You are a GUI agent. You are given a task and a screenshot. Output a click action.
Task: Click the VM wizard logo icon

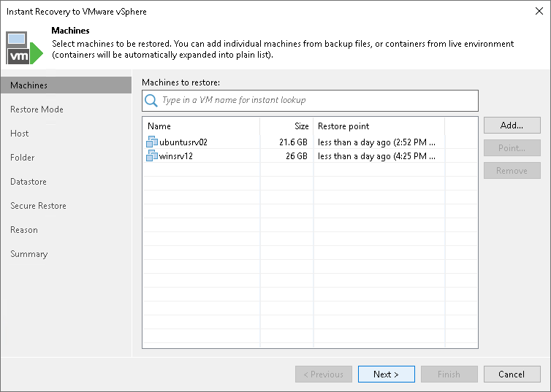click(24, 48)
